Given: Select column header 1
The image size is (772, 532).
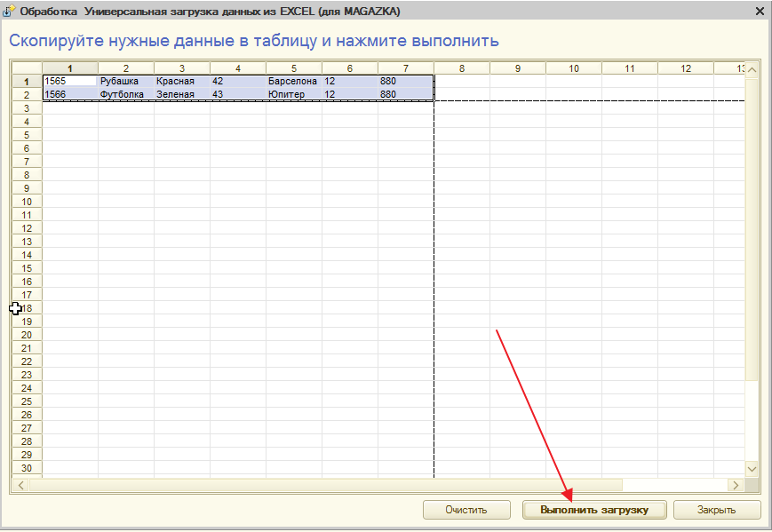Looking at the screenshot, I should point(70,68).
